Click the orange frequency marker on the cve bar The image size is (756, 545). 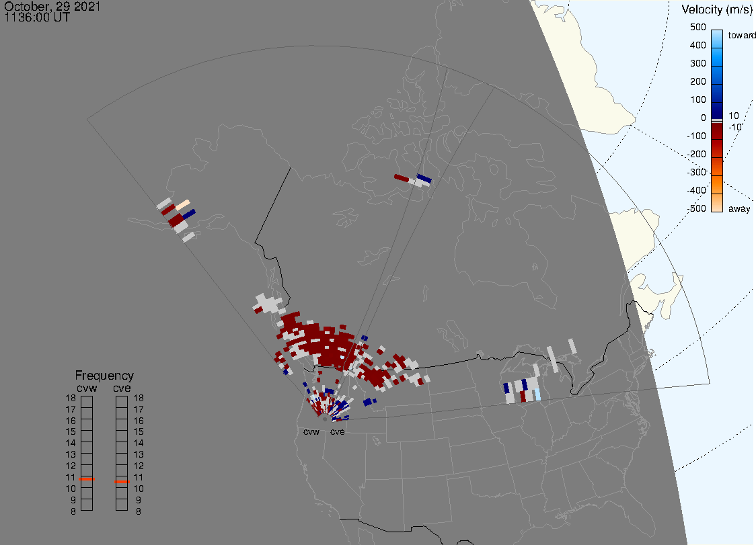[x=122, y=482]
